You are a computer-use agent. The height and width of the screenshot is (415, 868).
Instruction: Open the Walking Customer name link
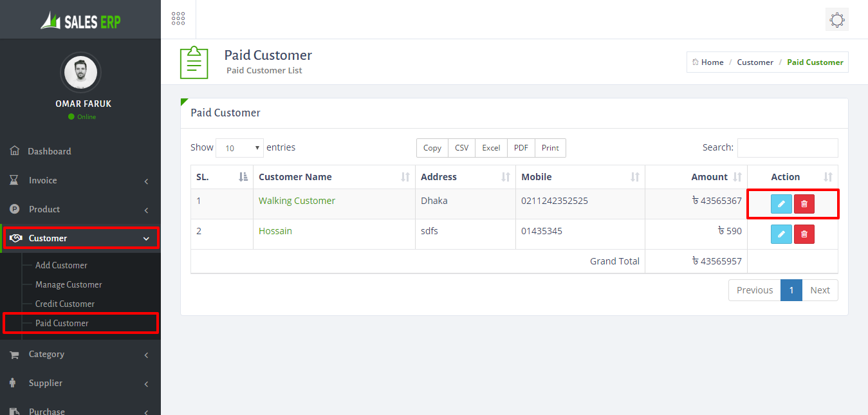(297, 201)
